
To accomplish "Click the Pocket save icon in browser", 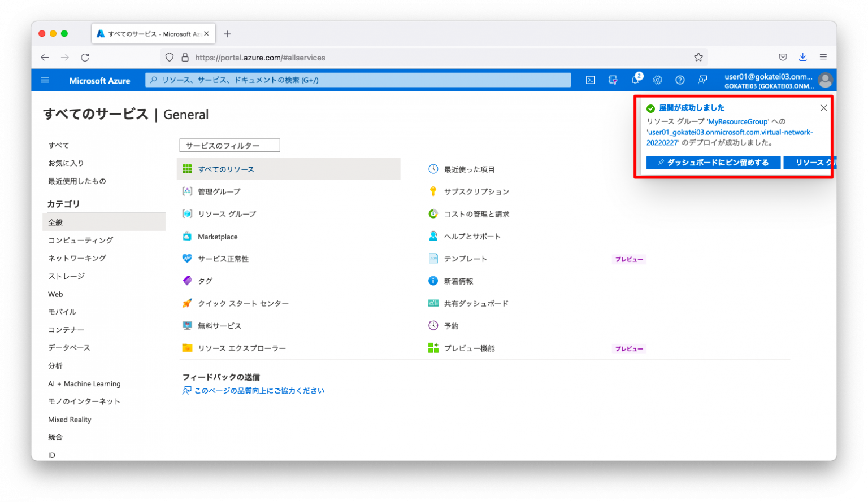I will click(783, 57).
